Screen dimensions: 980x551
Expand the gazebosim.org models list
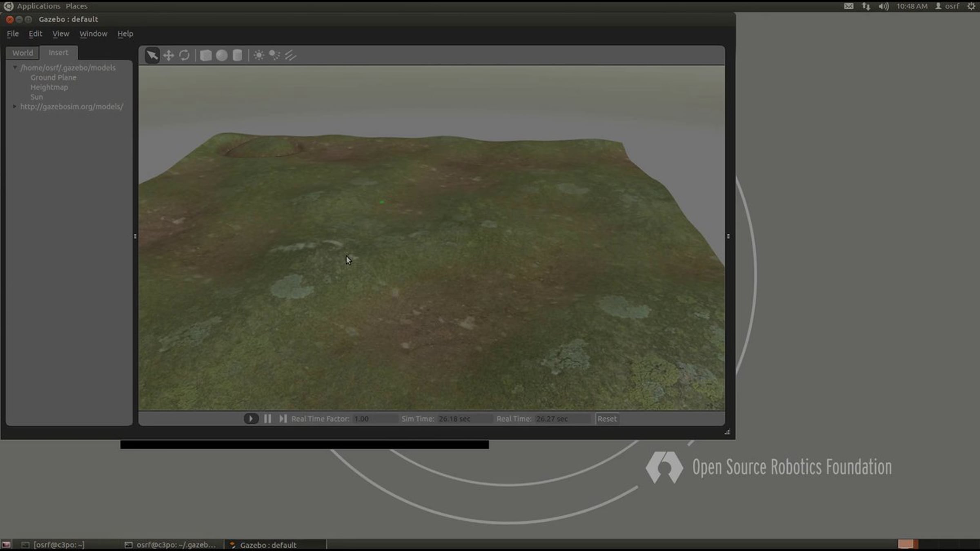pyautogui.click(x=15, y=107)
